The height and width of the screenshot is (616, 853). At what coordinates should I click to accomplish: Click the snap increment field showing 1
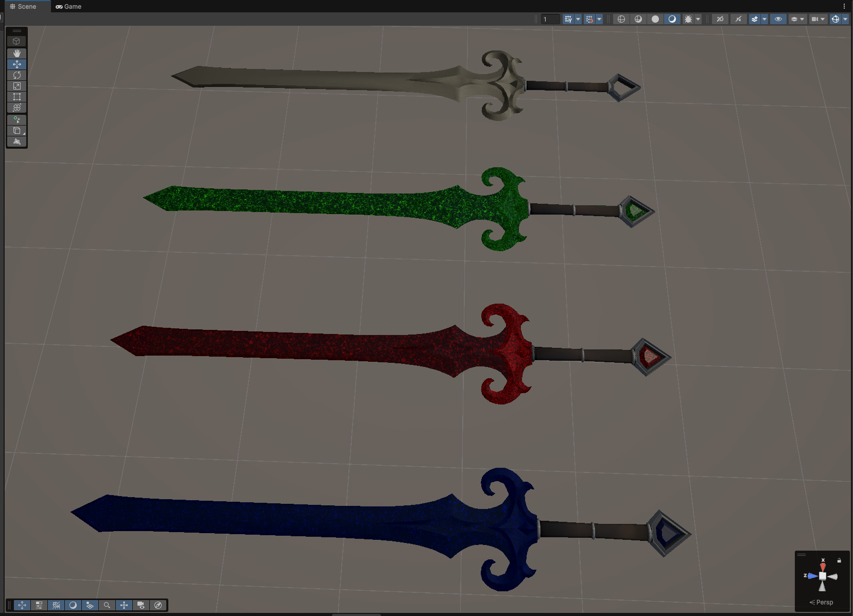tap(550, 19)
